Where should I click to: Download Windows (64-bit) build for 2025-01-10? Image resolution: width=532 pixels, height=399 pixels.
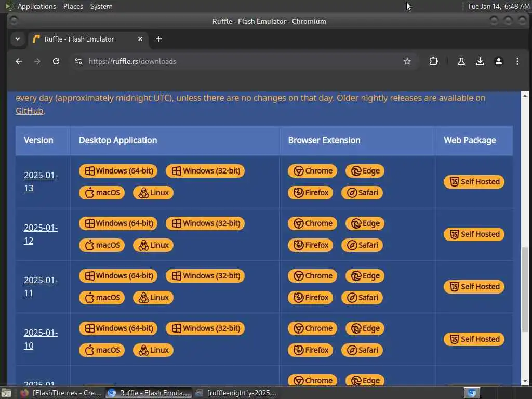pyautogui.click(x=118, y=328)
